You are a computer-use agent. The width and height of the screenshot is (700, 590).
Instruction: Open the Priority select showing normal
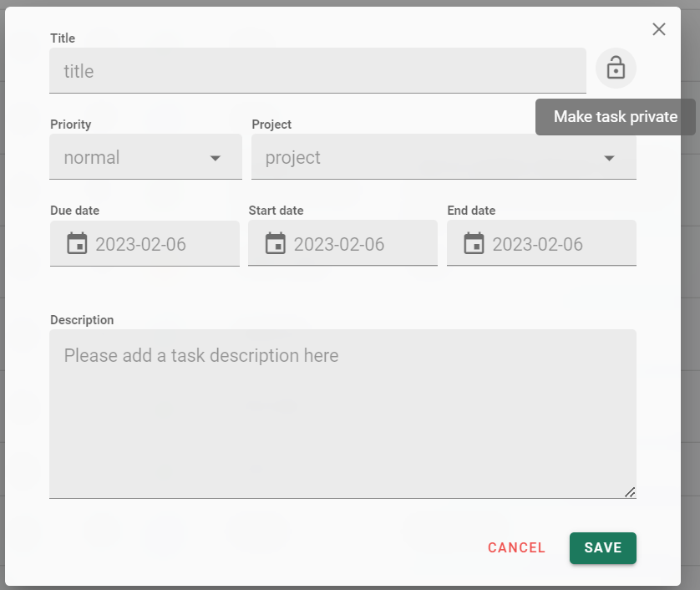tap(145, 157)
